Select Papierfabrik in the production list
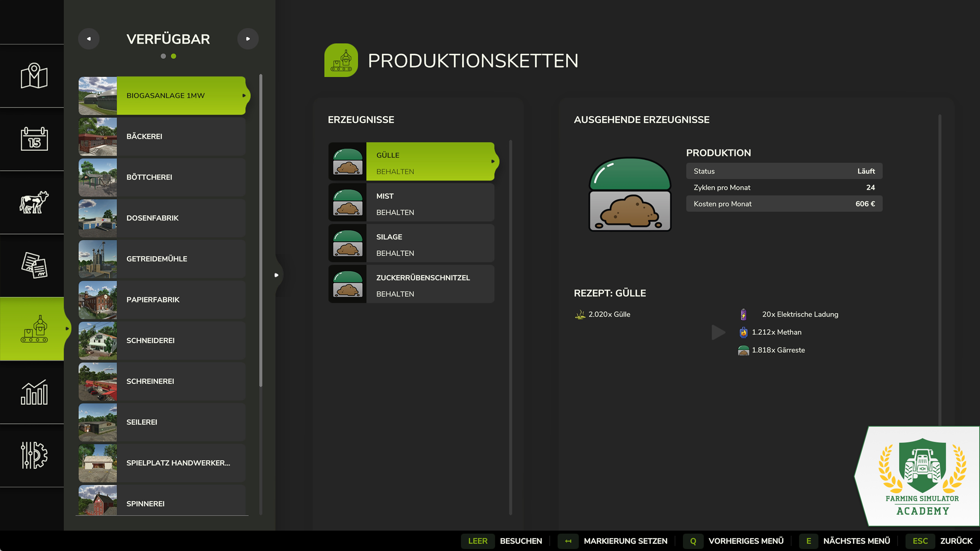980x551 pixels. click(x=162, y=300)
